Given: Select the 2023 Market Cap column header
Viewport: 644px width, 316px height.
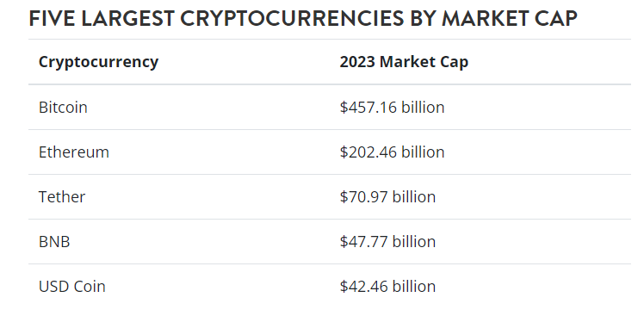Looking at the screenshot, I should (404, 62).
